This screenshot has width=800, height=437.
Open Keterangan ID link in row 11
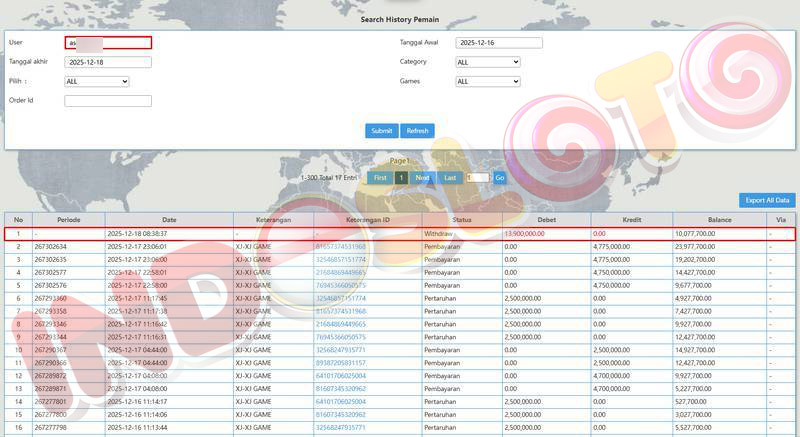[x=340, y=362]
